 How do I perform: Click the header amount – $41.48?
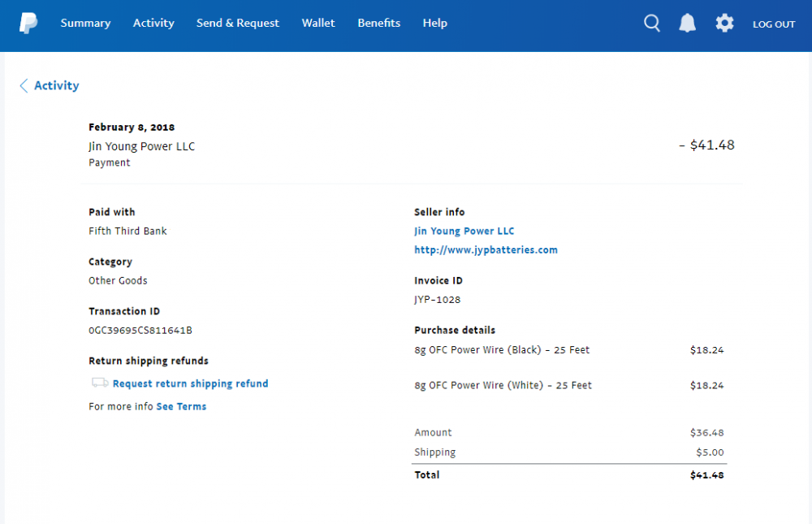click(x=706, y=145)
